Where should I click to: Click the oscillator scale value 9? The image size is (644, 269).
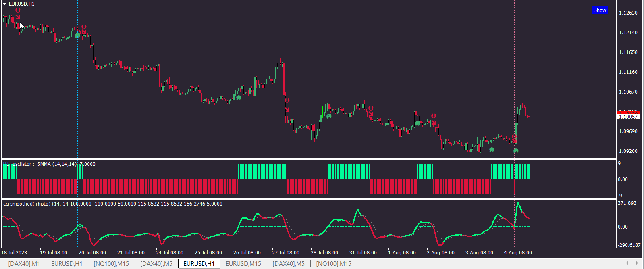tap(619, 163)
